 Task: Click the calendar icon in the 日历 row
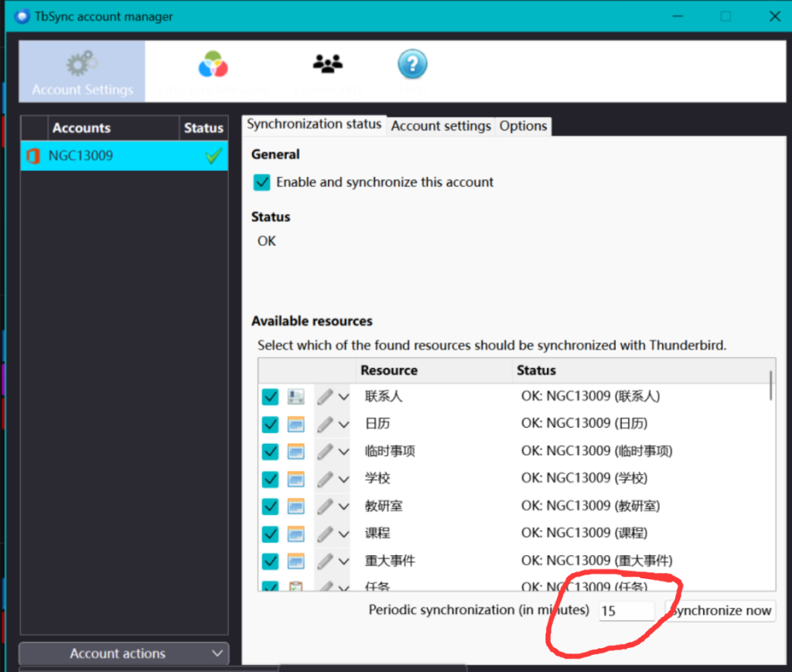click(296, 424)
